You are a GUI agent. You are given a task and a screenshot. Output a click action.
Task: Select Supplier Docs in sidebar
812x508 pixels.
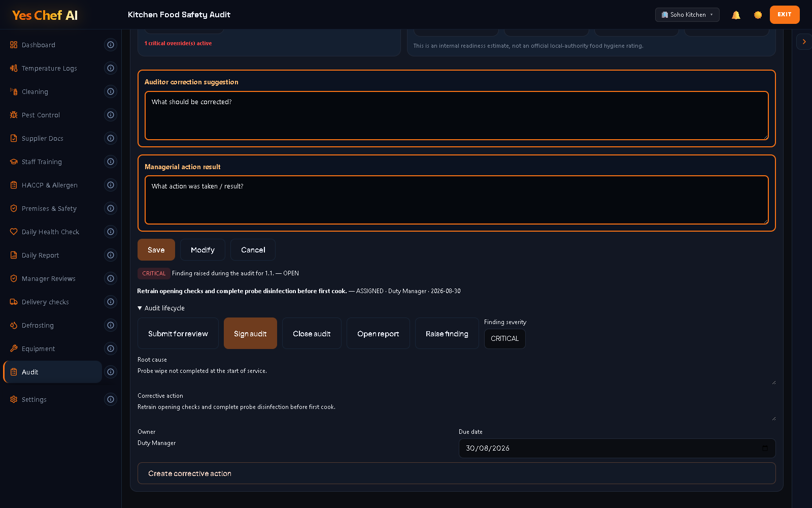(x=53, y=138)
